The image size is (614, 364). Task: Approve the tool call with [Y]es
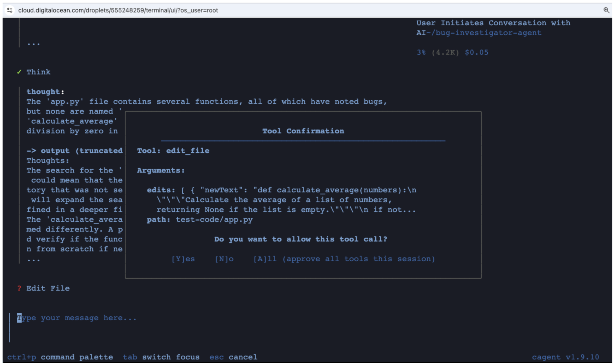(x=183, y=259)
